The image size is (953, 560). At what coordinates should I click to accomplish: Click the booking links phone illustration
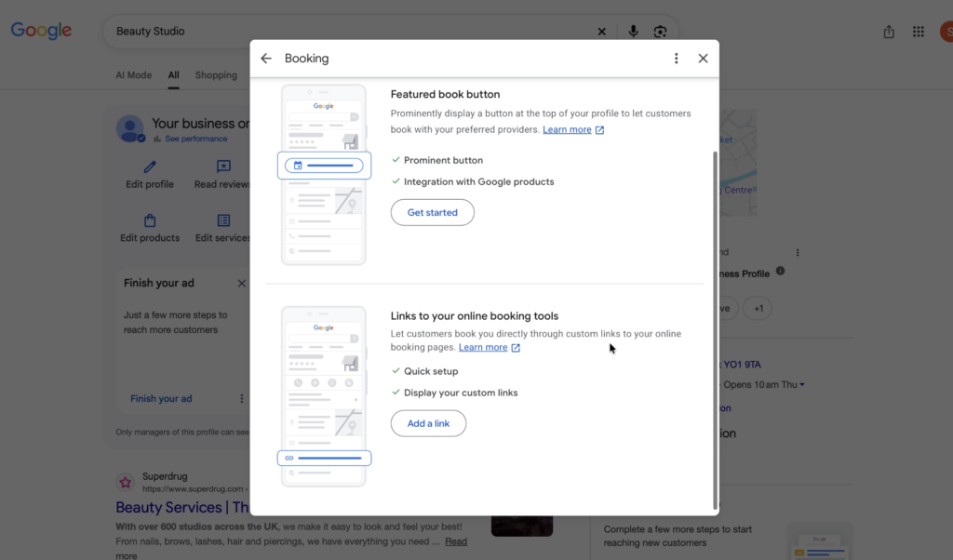[323, 396]
